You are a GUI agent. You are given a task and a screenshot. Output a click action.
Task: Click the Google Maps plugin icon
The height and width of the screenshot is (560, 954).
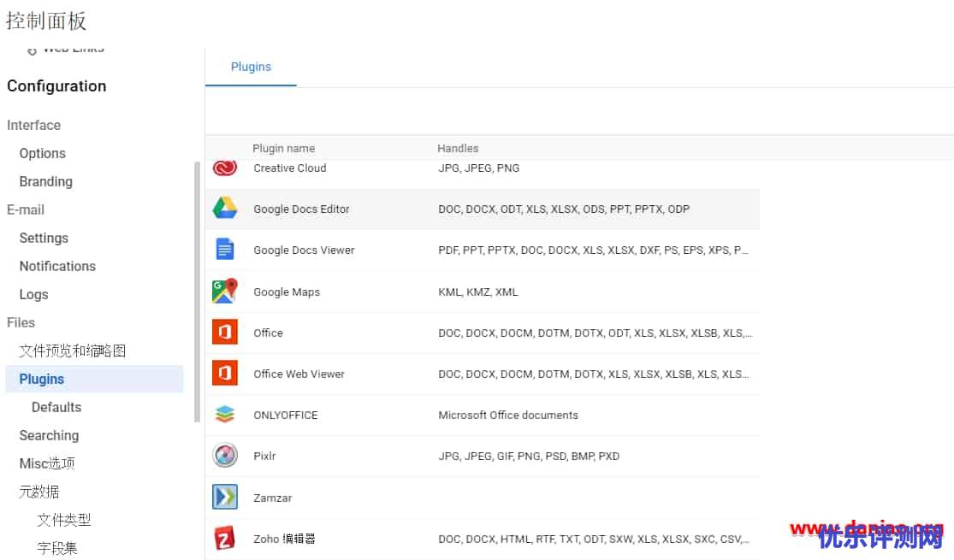click(x=225, y=292)
